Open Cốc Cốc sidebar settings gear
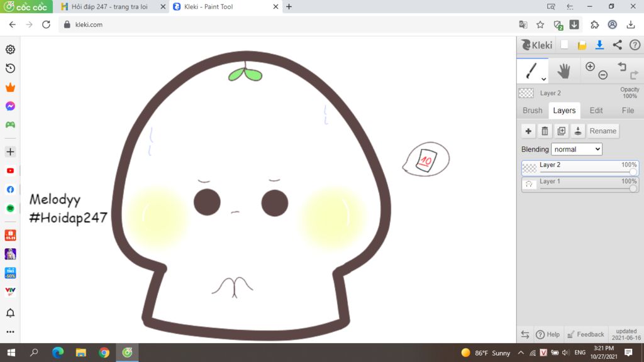The width and height of the screenshot is (644, 362). coord(10,49)
